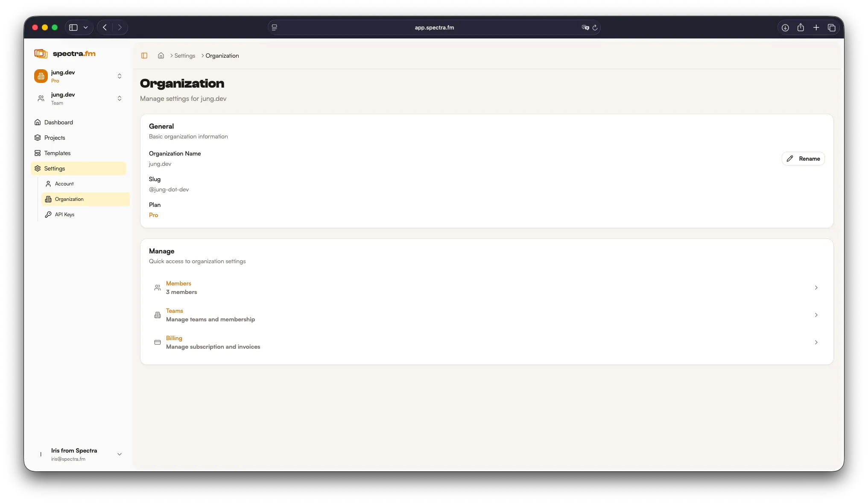Open the Templates section
Image resolution: width=868 pixels, height=503 pixels.
(57, 153)
